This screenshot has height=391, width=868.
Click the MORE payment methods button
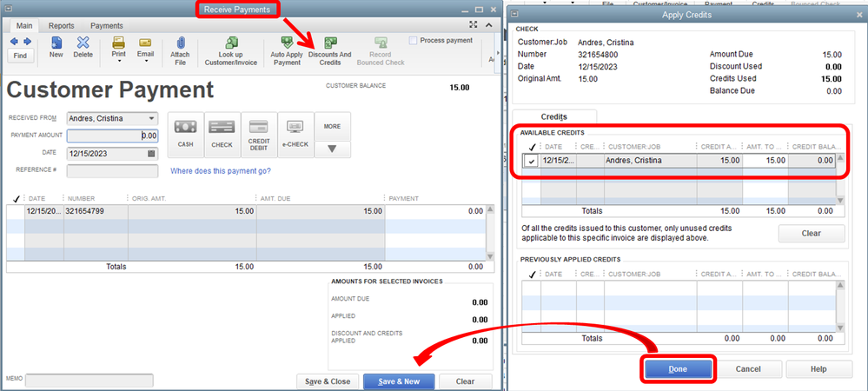pyautogui.click(x=332, y=126)
